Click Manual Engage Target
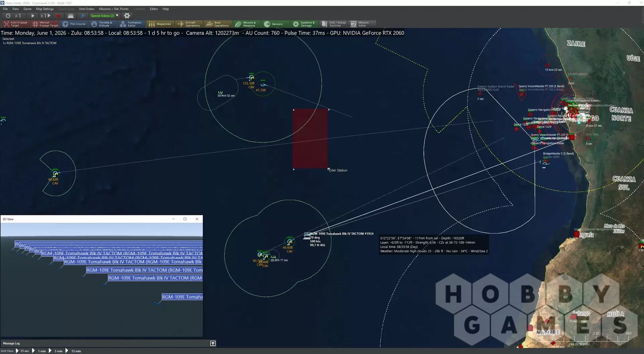644x354 pixels. 45,24
